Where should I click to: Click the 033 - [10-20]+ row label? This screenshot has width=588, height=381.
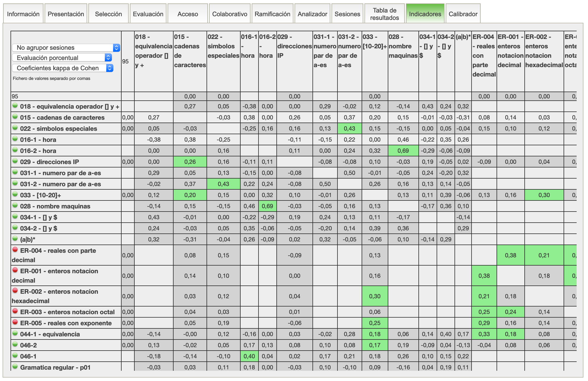coord(40,195)
